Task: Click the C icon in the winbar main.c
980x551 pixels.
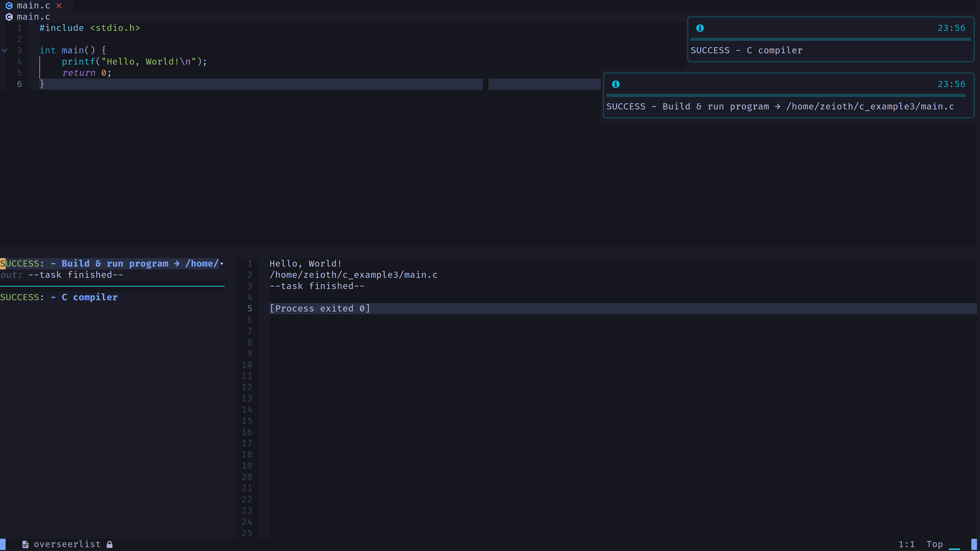Action: point(9,17)
